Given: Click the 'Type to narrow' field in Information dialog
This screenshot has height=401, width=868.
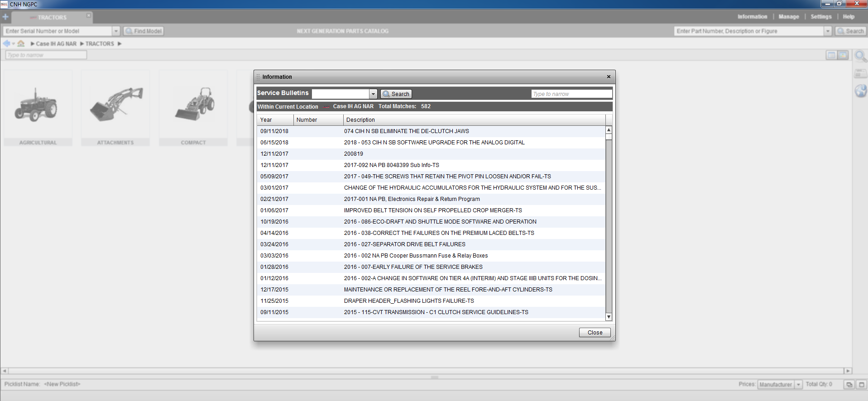Looking at the screenshot, I should pos(571,94).
